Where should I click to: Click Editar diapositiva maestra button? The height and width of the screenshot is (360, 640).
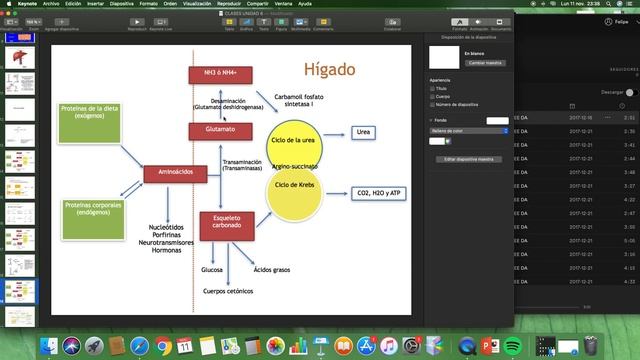pos(469,160)
